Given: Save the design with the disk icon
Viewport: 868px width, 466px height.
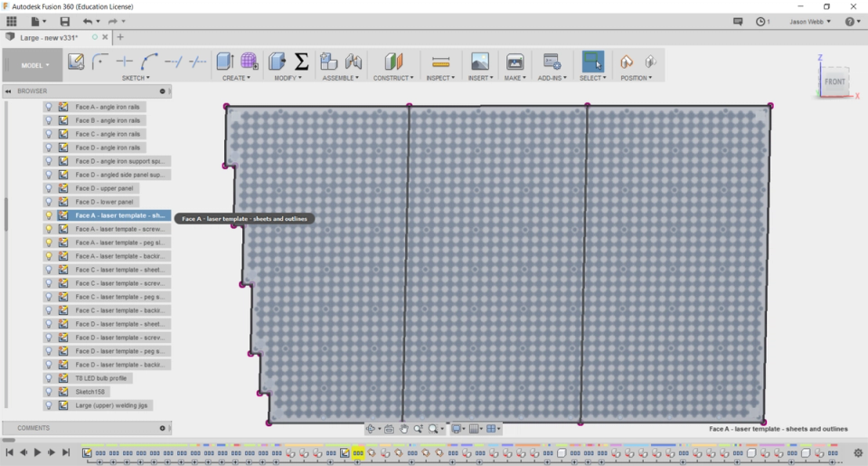Looking at the screenshot, I should tap(65, 21).
